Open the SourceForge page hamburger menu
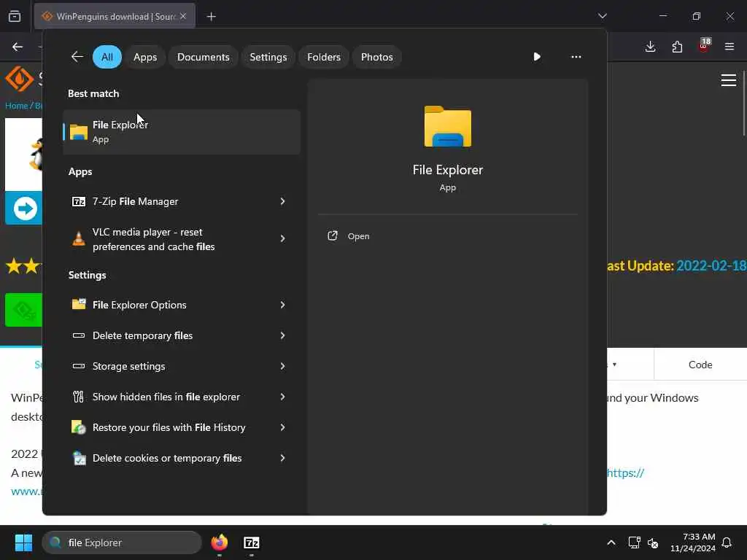Image resolution: width=747 pixels, height=560 pixels. 729,80
